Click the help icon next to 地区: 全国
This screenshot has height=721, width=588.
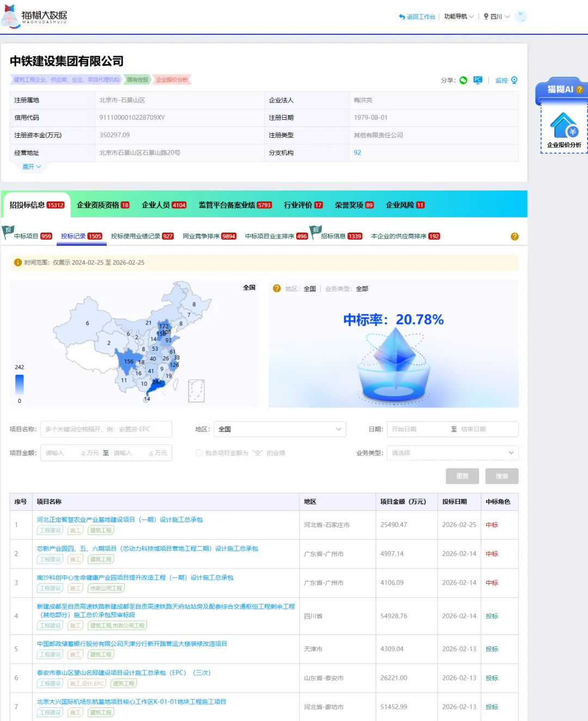[x=277, y=289]
